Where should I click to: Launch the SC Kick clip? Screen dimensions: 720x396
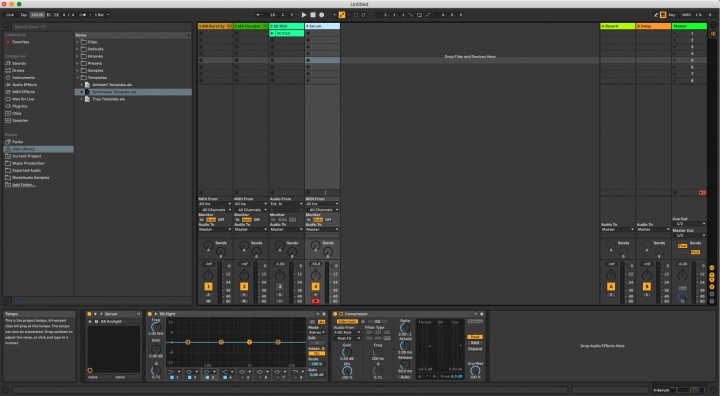272,34
